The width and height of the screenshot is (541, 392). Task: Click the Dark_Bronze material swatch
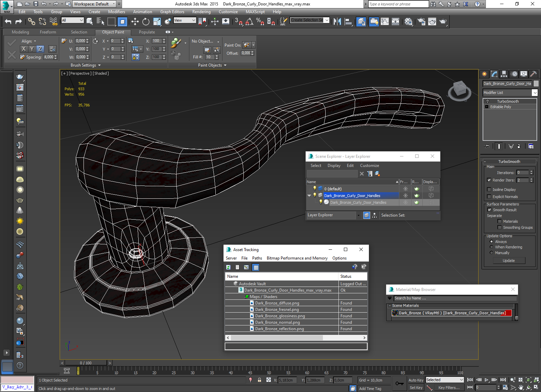point(395,313)
